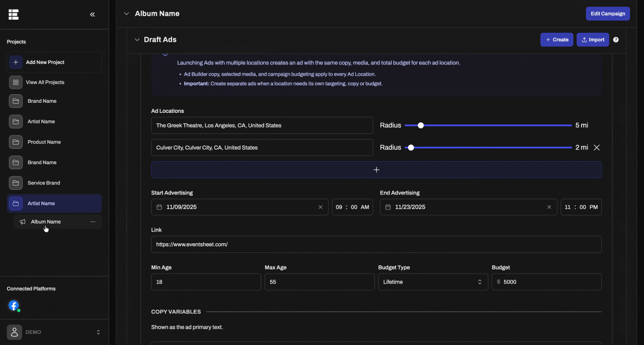This screenshot has width=644, height=345.
Task: Remove the Culver City location with X icon
Action: 597,148
